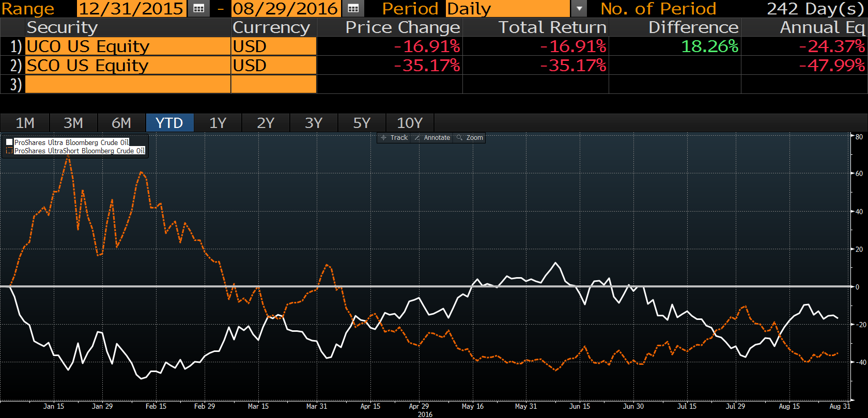Image resolution: width=868 pixels, height=418 pixels.
Task: Edit the start date 12/31/2015 field
Action: [132, 8]
